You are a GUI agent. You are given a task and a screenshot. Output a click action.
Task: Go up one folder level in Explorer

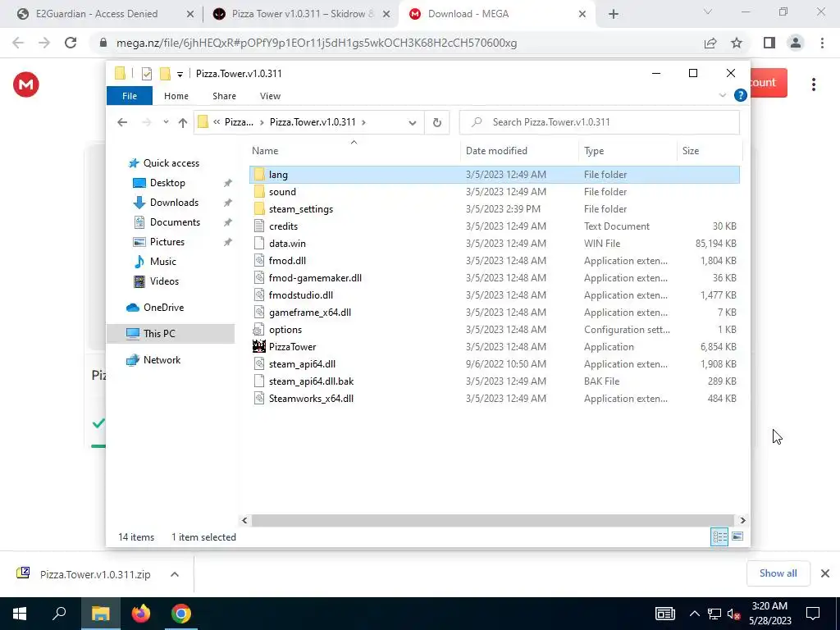click(x=183, y=123)
